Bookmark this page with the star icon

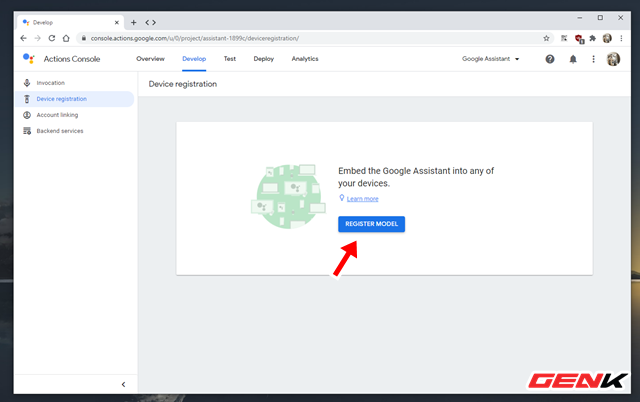tap(546, 38)
